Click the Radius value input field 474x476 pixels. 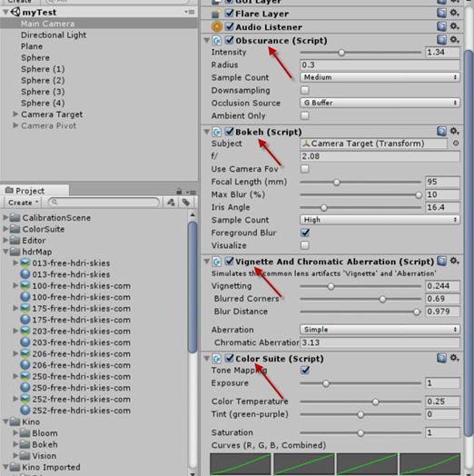380,64
